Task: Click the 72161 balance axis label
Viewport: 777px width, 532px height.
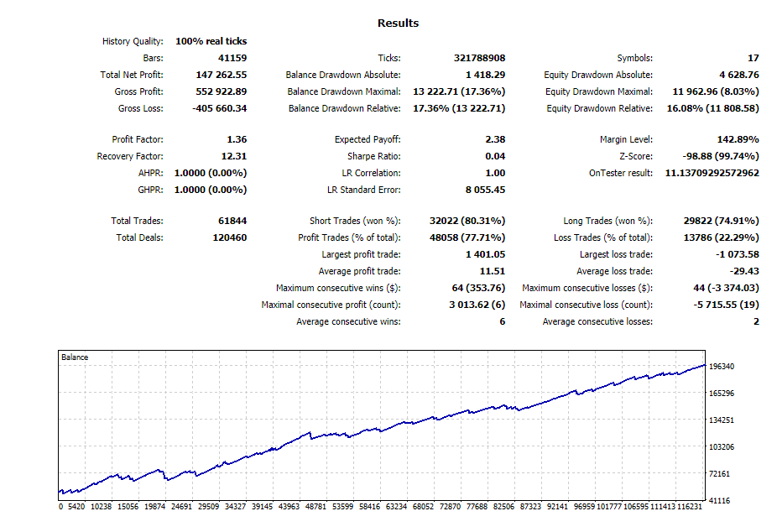Action: (719, 474)
